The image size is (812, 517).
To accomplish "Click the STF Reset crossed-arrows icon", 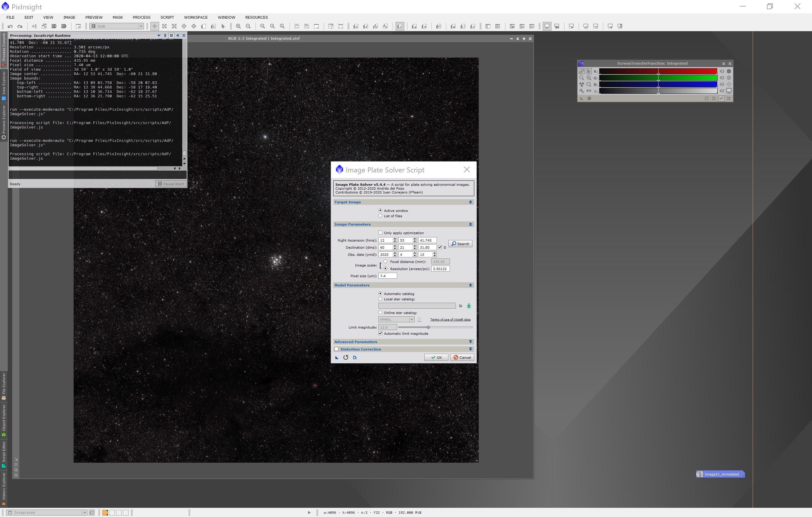I will 729,99.
